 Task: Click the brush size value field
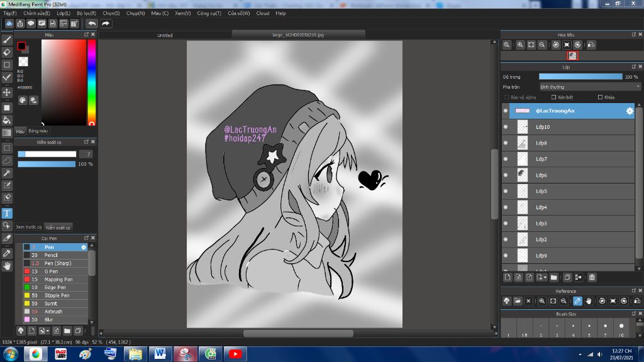pos(86,154)
